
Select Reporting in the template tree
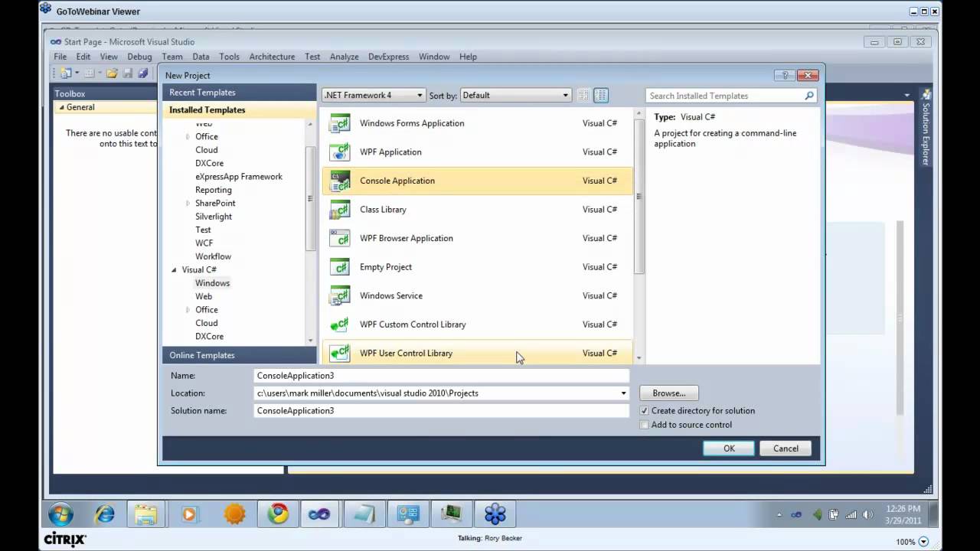(x=214, y=190)
